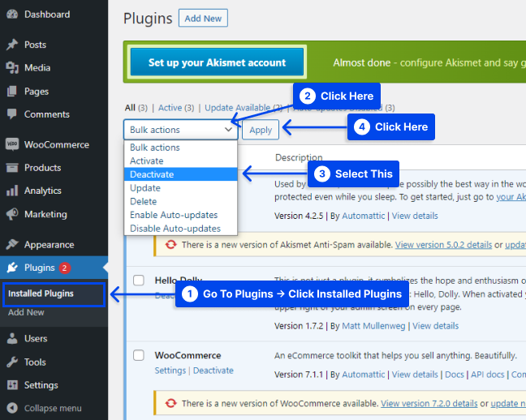Select 'Bulk actions' option in dropdown list
The width and height of the screenshot is (526, 420).
(x=180, y=148)
